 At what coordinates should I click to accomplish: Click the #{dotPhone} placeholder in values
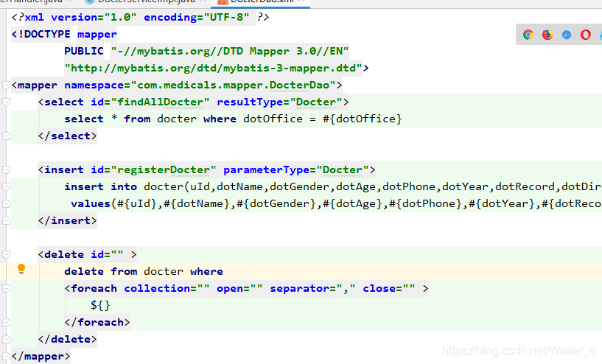pos(425,204)
